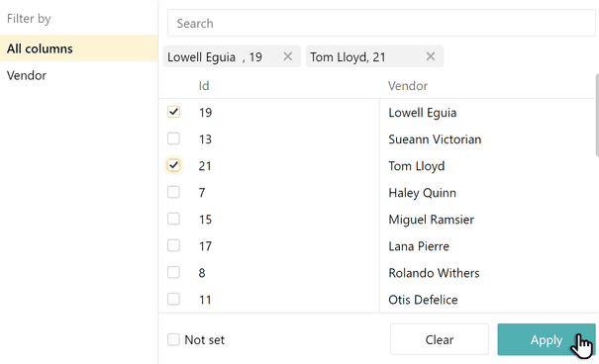This screenshot has height=364, width=599.
Task: Click the Apply button
Action: coord(547,339)
